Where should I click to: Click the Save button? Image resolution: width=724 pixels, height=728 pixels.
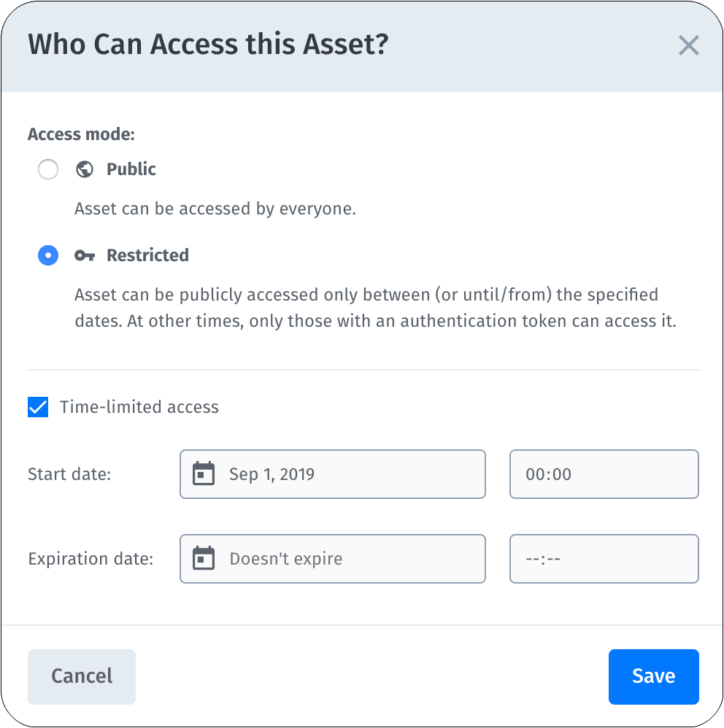(653, 676)
